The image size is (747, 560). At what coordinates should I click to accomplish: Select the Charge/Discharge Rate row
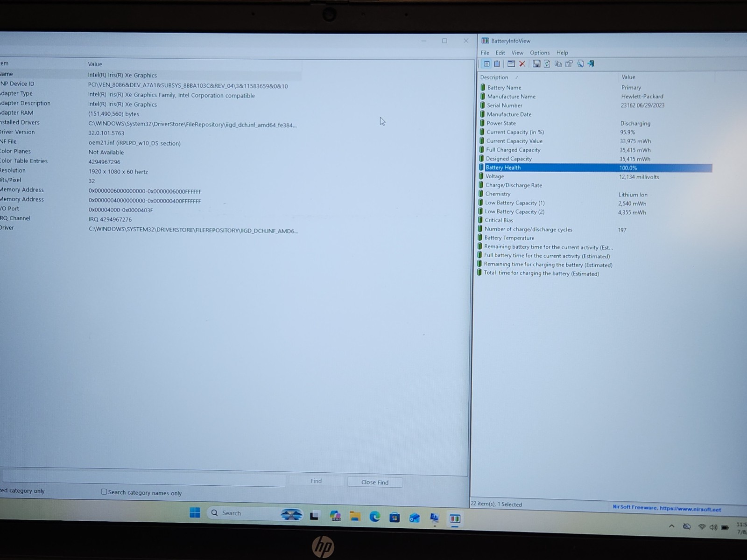596,185
